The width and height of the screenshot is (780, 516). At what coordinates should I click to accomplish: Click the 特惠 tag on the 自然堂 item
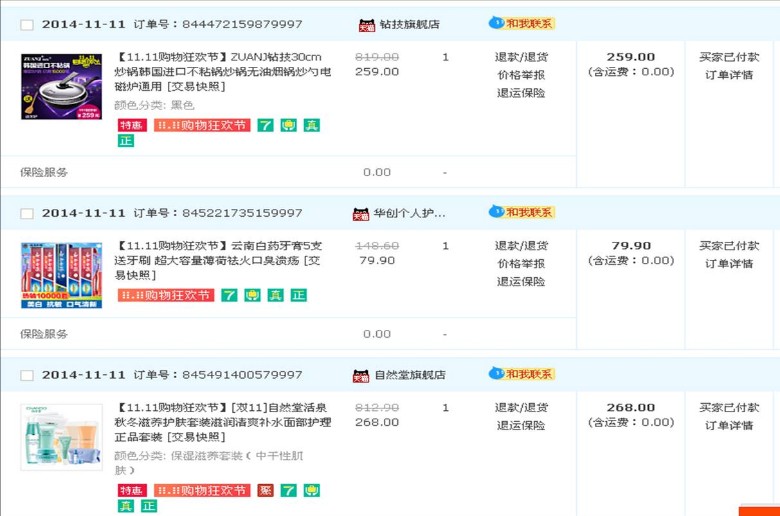tap(132, 490)
